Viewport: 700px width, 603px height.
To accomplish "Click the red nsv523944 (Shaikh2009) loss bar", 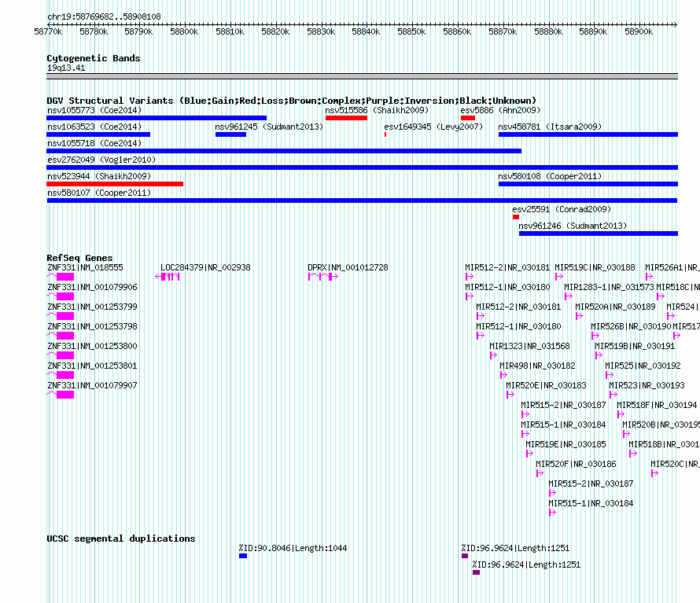I will (x=115, y=184).
